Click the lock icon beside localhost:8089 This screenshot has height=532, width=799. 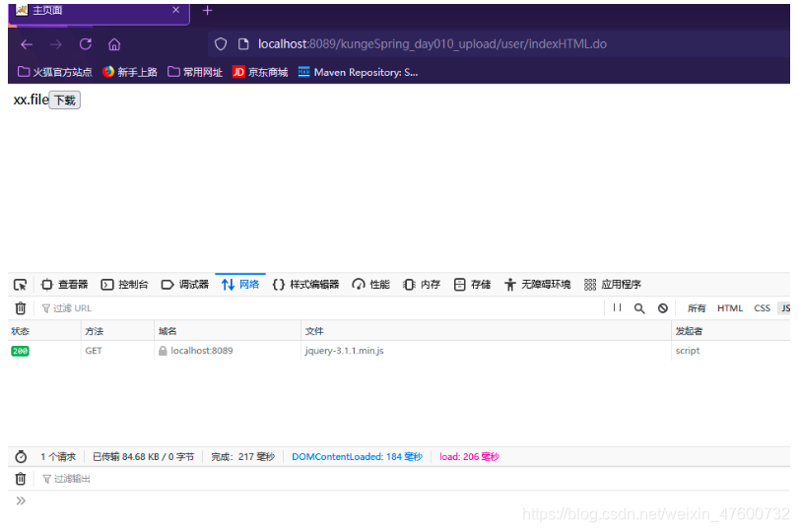click(163, 351)
